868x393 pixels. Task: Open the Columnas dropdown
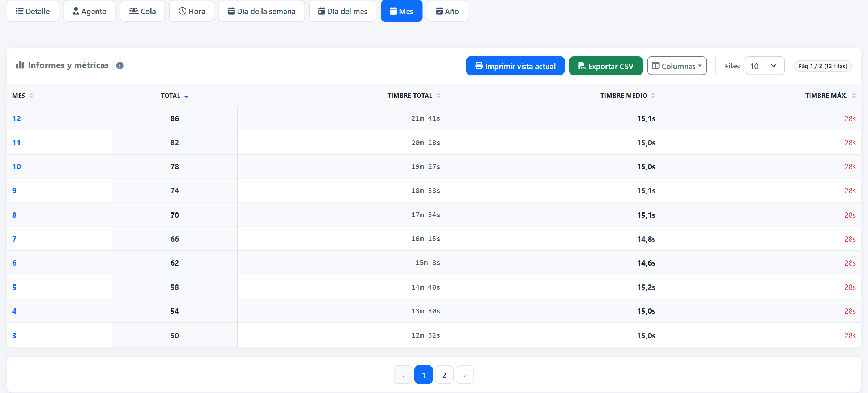677,66
